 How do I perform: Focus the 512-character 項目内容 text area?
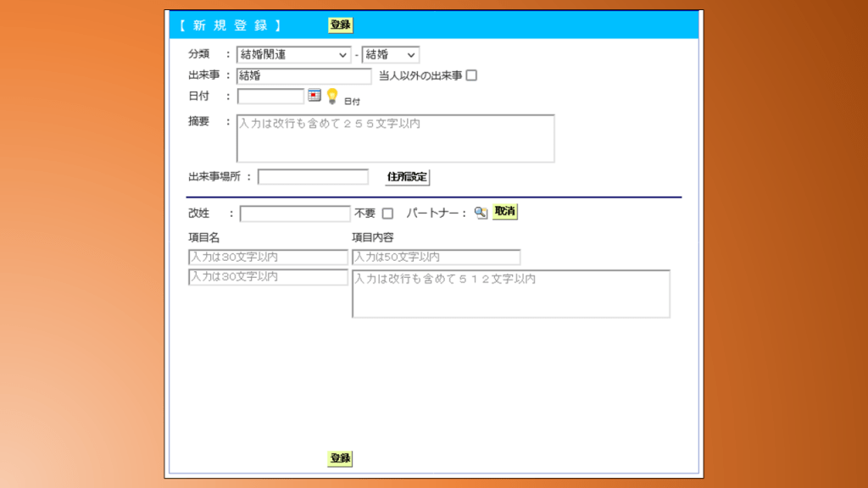[x=510, y=294]
